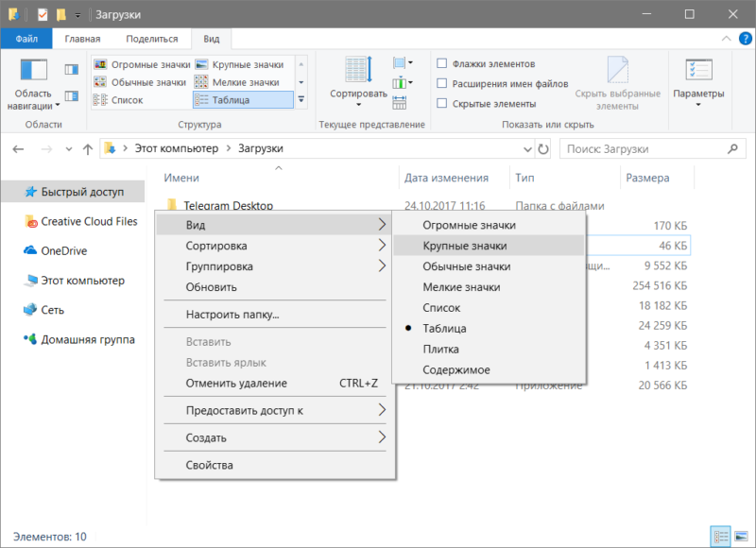
Task: Expand the Сортировка submenu
Action: pyautogui.click(x=274, y=246)
